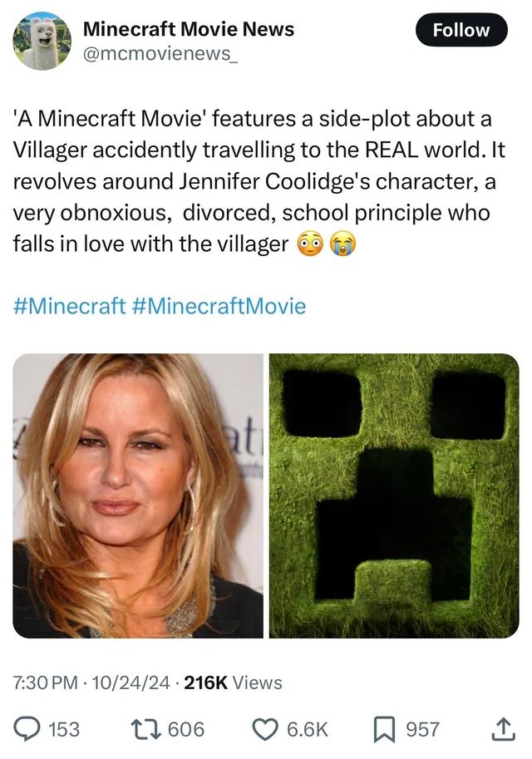
Task: Open the llama profile avatar
Action: tap(42, 41)
